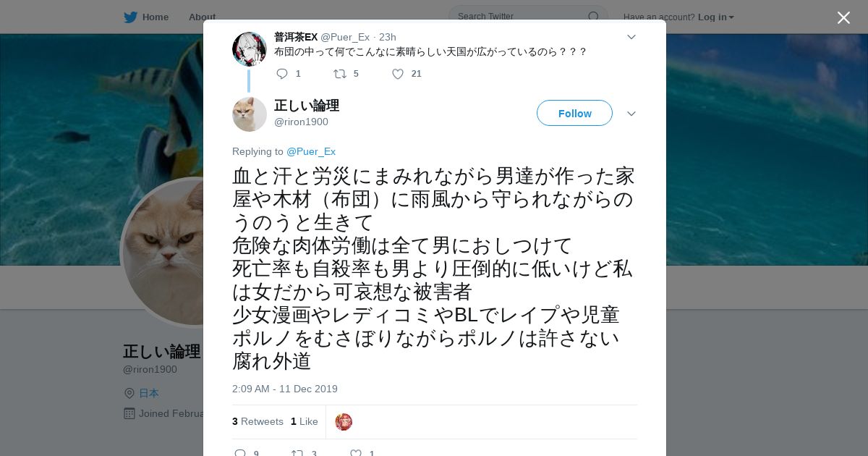Open the 2:09 AM - 11 Dec 2019 timestamp
Image resolution: width=868 pixels, height=456 pixels.
tap(285, 389)
